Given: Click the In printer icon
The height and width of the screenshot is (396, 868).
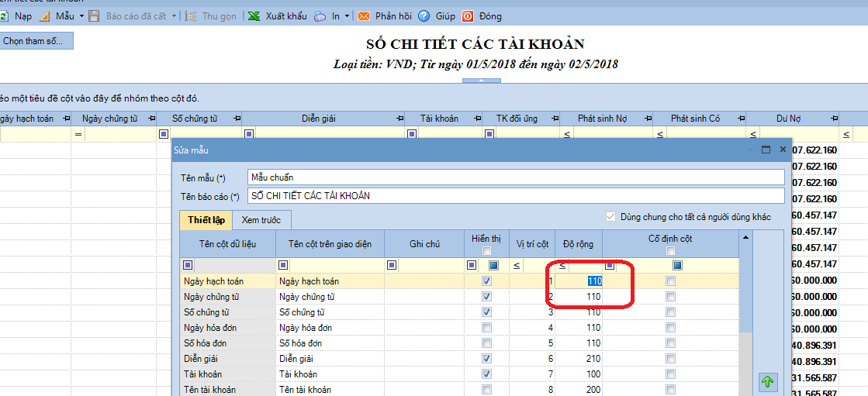Looking at the screenshot, I should (x=320, y=16).
